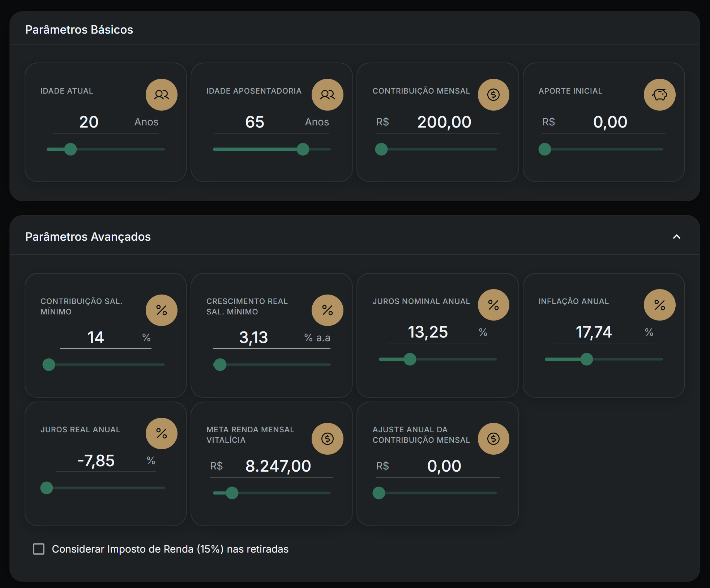Select the Juros Nominal Anual value field

pos(428,332)
